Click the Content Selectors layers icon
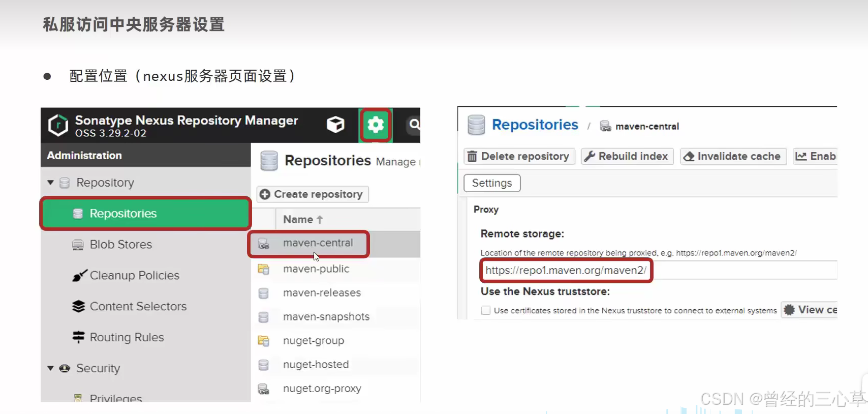This screenshot has height=414, width=868. (78, 307)
